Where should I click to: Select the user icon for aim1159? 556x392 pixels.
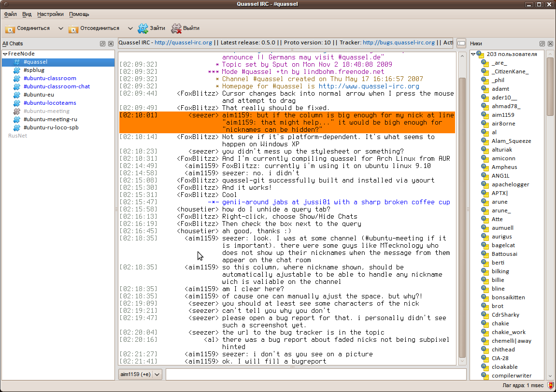485,115
